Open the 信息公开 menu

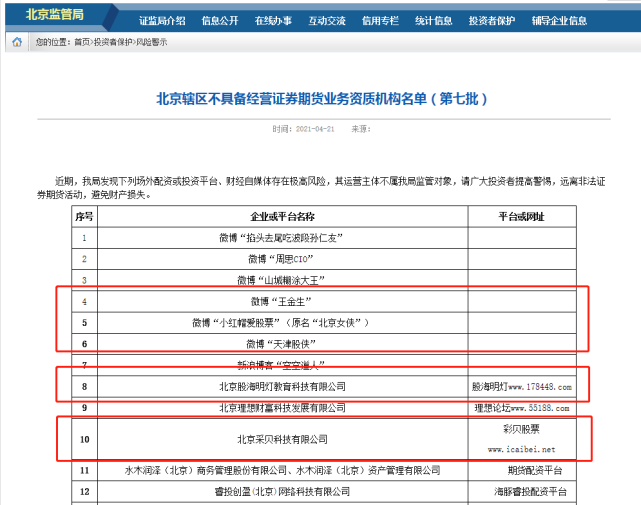tap(220, 21)
